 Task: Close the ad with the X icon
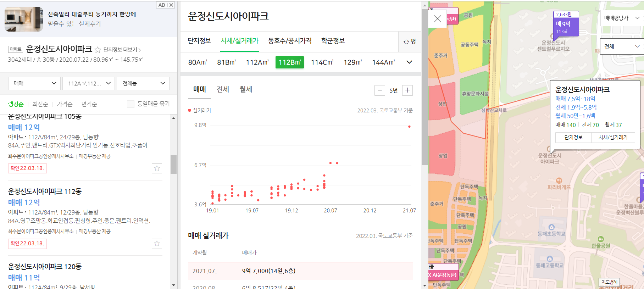[171, 5]
